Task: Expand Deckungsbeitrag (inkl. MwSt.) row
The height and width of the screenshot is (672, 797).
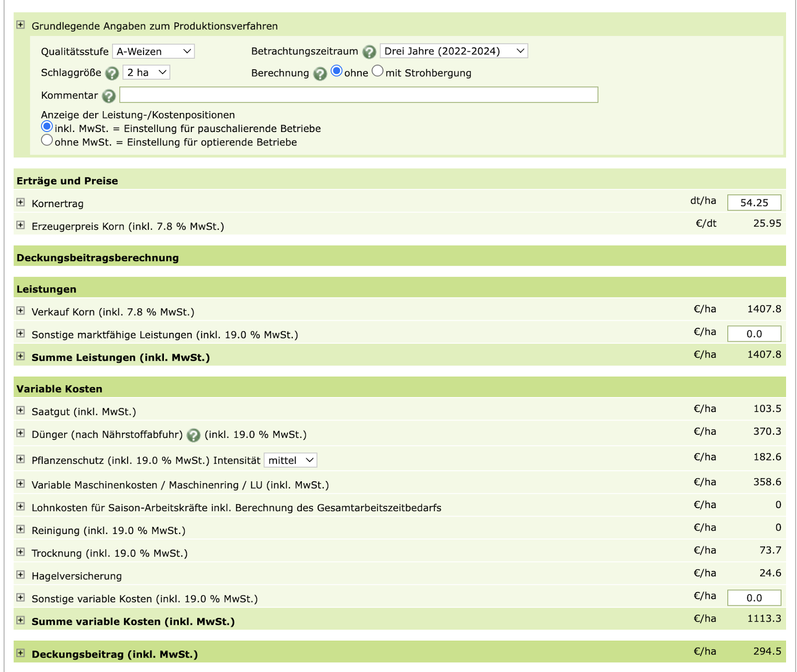Action: [x=20, y=653]
